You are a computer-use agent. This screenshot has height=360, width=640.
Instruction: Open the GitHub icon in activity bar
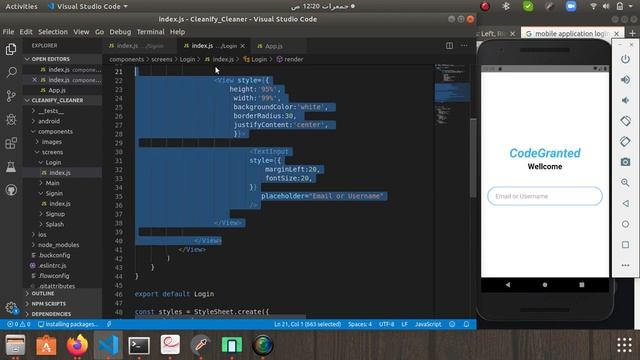pos(11,190)
